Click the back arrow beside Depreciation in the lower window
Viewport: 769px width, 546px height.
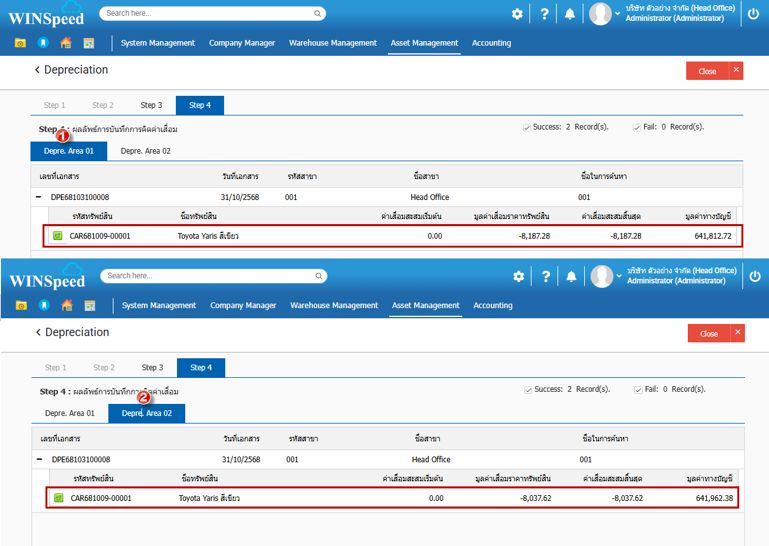pyautogui.click(x=38, y=332)
